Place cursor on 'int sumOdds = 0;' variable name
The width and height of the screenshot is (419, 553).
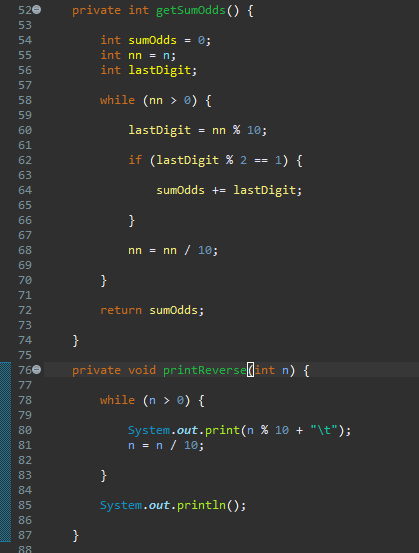[x=152, y=40]
